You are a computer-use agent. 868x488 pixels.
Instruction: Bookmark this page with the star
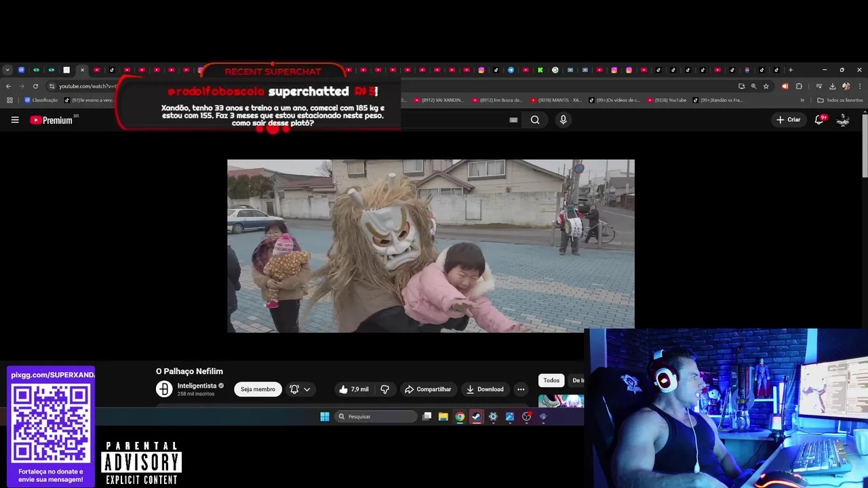[x=766, y=86]
